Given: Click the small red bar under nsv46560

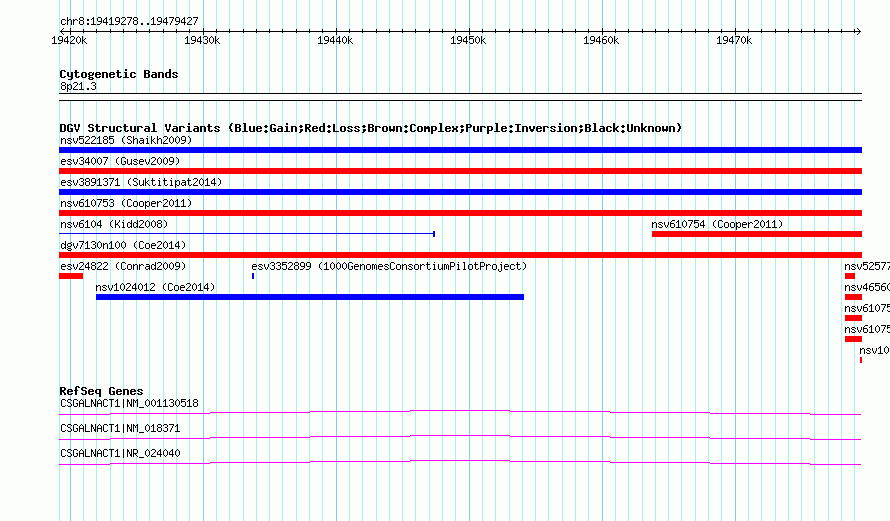Looking at the screenshot, I should point(853,297).
